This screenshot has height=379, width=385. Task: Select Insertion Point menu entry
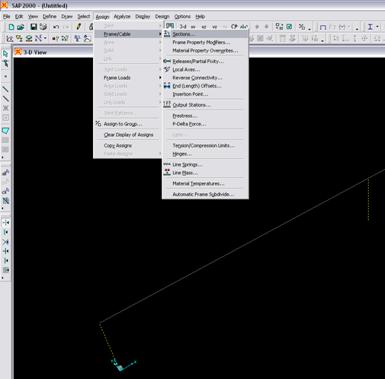tap(205, 94)
